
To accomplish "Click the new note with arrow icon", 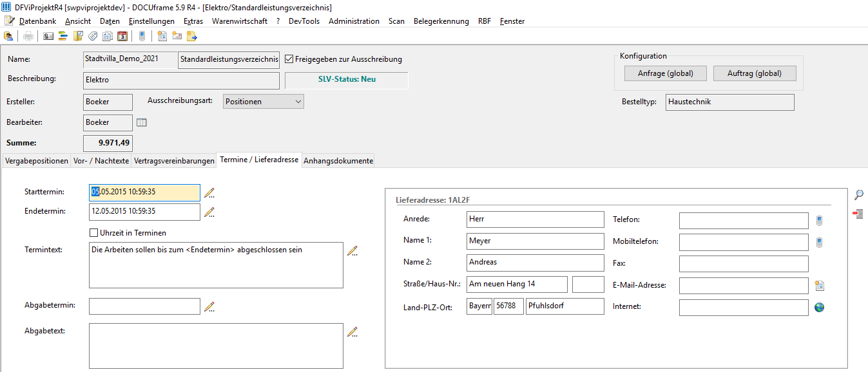I will [191, 36].
